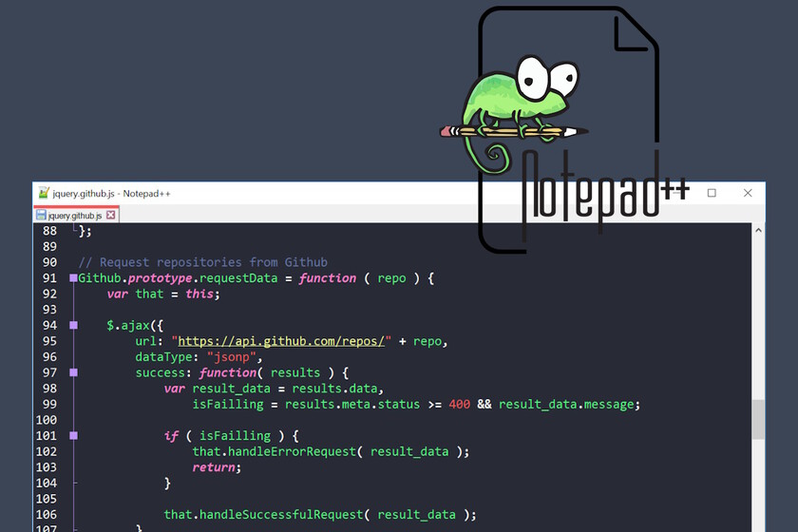Screen dimensions: 798x532
Task: Maximize the Notepad++ window
Action: click(x=712, y=193)
